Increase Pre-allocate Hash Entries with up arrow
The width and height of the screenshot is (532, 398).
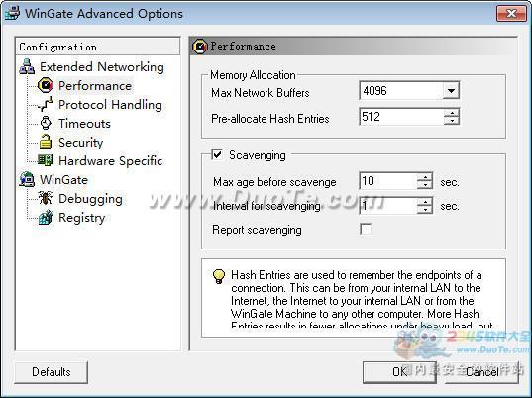pos(452,113)
